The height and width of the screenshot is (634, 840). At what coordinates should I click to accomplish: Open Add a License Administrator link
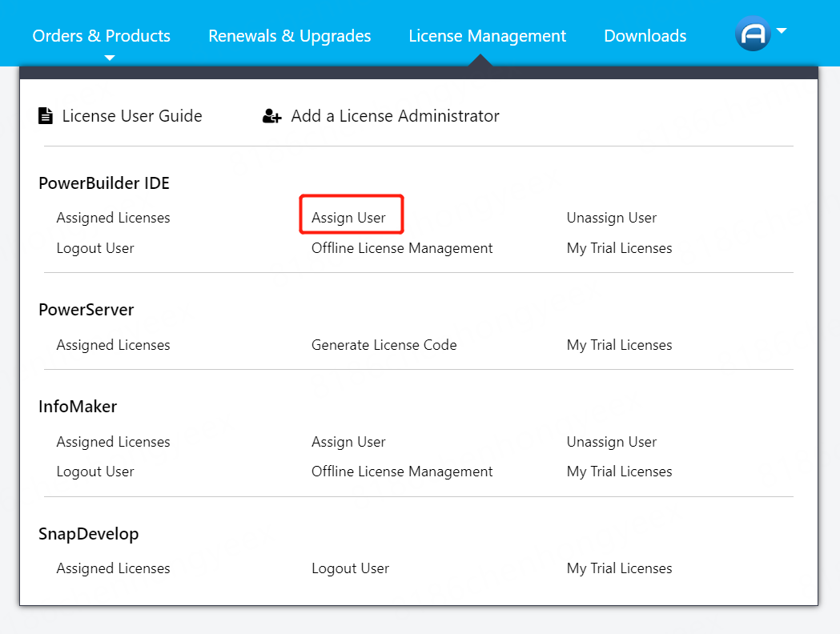[x=395, y=115]
